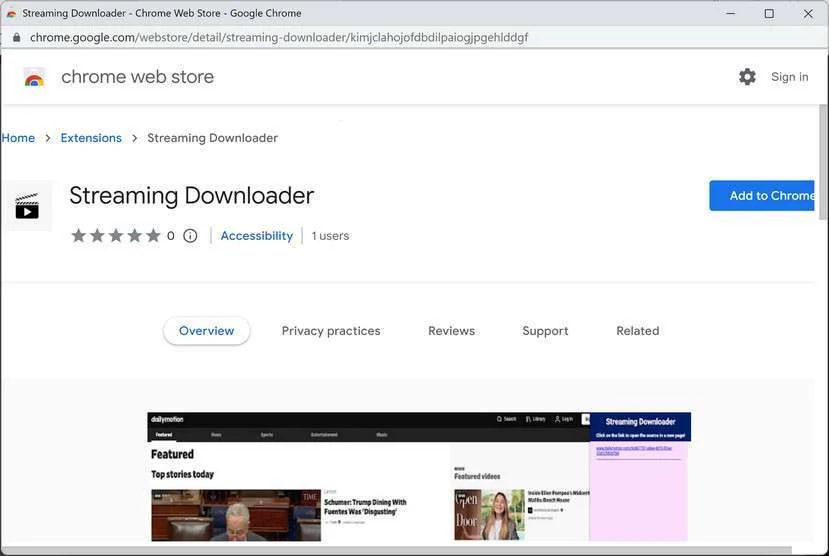Click the Streaming Downloader clapperboard icon
Image resolution: width=829 pixels, height=556 pixels.
click(x=27, y=206)
